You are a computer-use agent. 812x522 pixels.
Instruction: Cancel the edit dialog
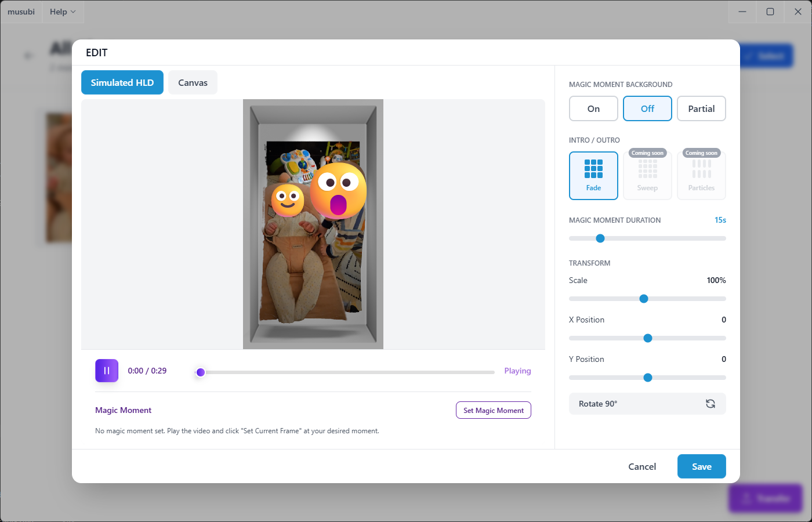pos(642,466)
